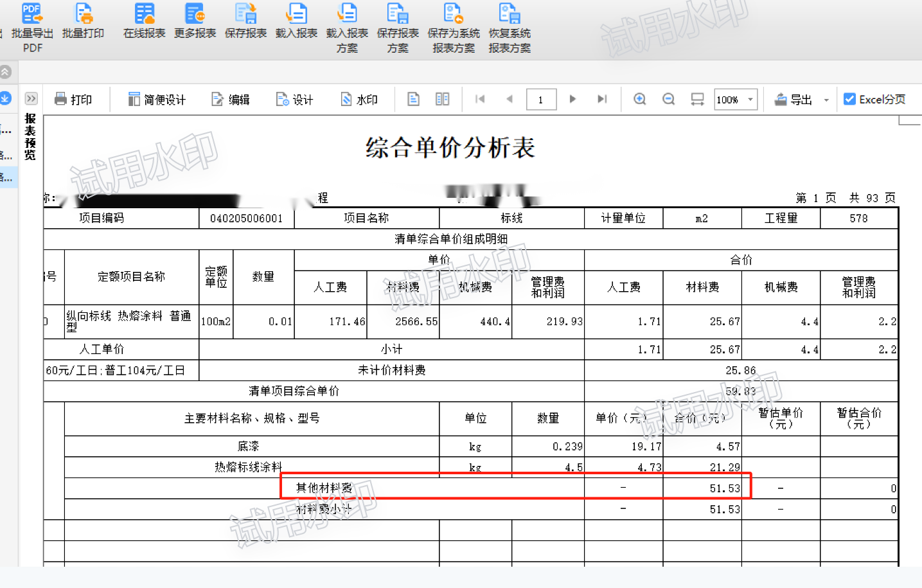Click 纵向标线 热熔涂料 普通型 cell
Viewport: 922px width, 588px height.
tap(132, 321)
